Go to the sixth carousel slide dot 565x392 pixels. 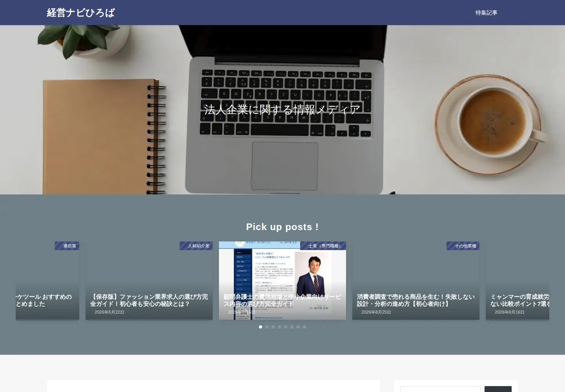click(292, 327)
